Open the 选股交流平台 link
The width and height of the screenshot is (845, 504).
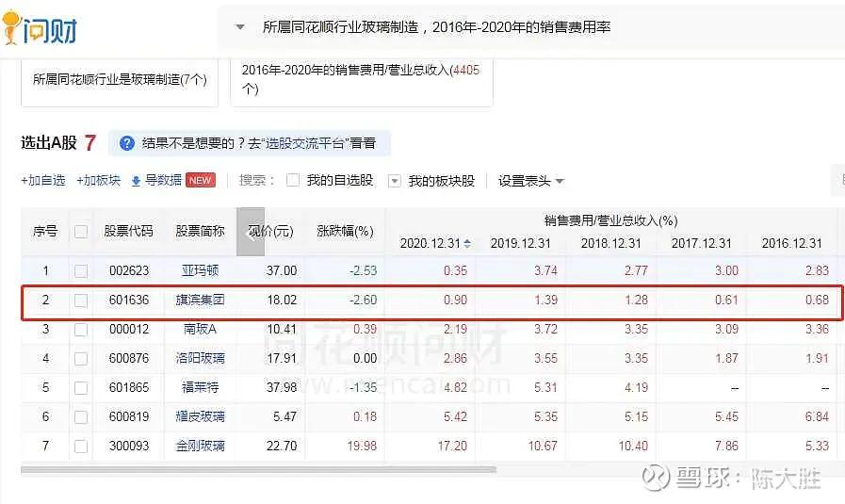pyautogui.click(x=305, y=143)
